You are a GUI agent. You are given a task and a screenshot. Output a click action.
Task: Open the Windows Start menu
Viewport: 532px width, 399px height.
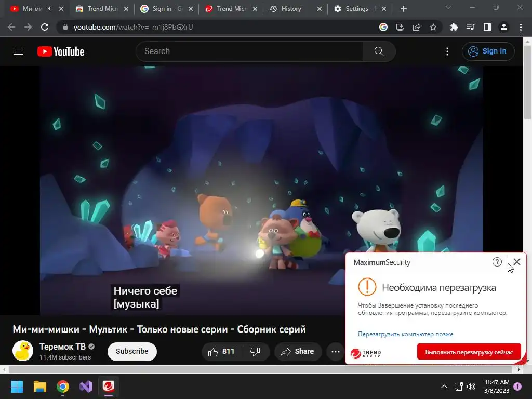click(x=17, y=386)
